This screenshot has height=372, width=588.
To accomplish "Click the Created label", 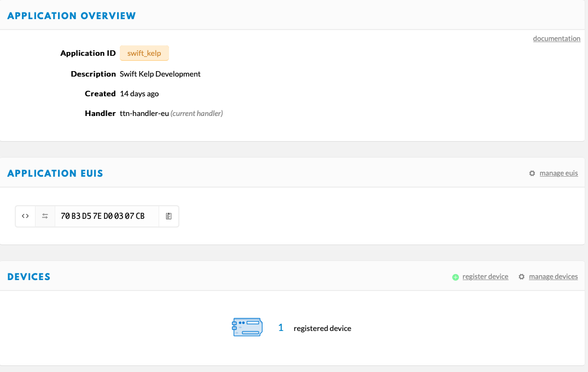I will [100, 94].
